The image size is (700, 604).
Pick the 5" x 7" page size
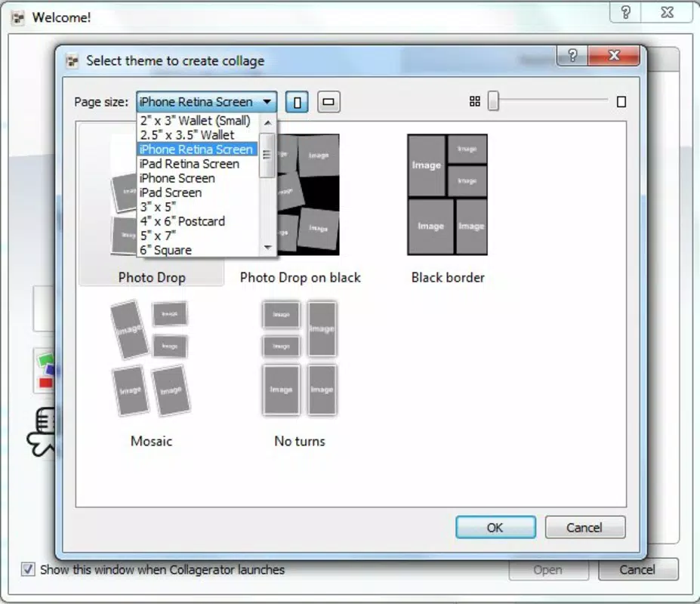(197, 236)
